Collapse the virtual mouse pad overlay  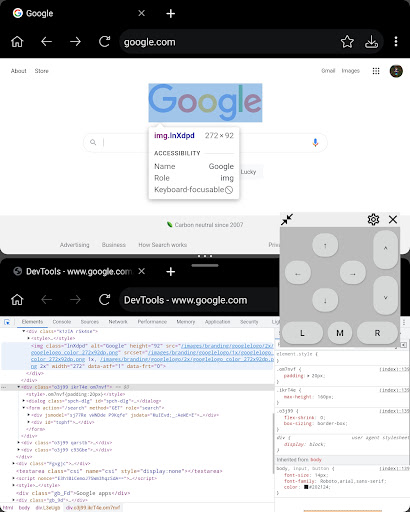[x=287, y=219]
